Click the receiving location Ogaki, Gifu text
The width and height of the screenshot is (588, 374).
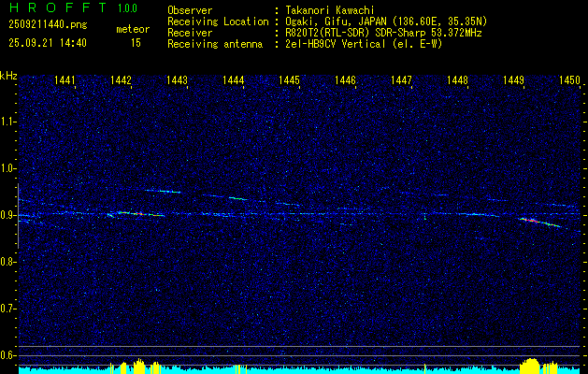click(321, 21)
